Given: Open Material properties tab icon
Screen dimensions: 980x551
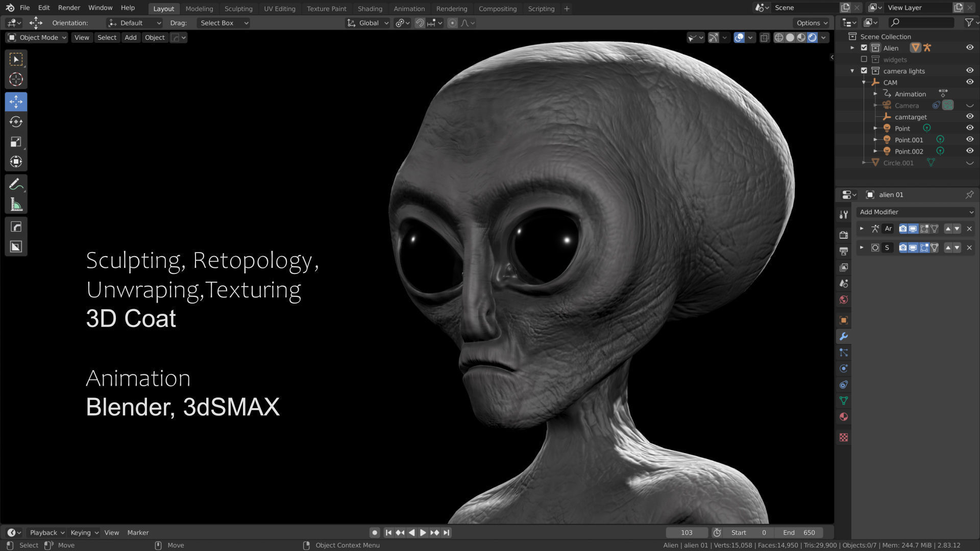Looking at the screenshot, I should click(844, 417).
